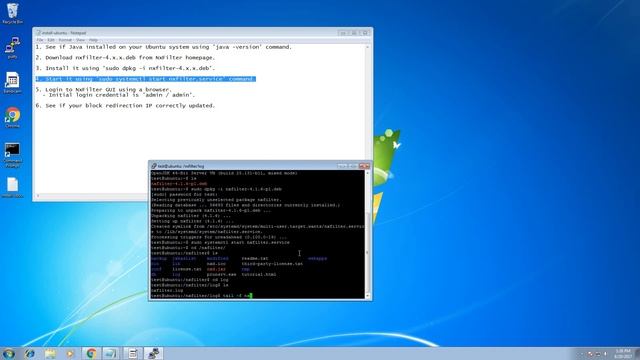Click the highlighted line '4. Start it using'
Image resolution: width=640 pixels, height=360 pixels.
[146, 79]
